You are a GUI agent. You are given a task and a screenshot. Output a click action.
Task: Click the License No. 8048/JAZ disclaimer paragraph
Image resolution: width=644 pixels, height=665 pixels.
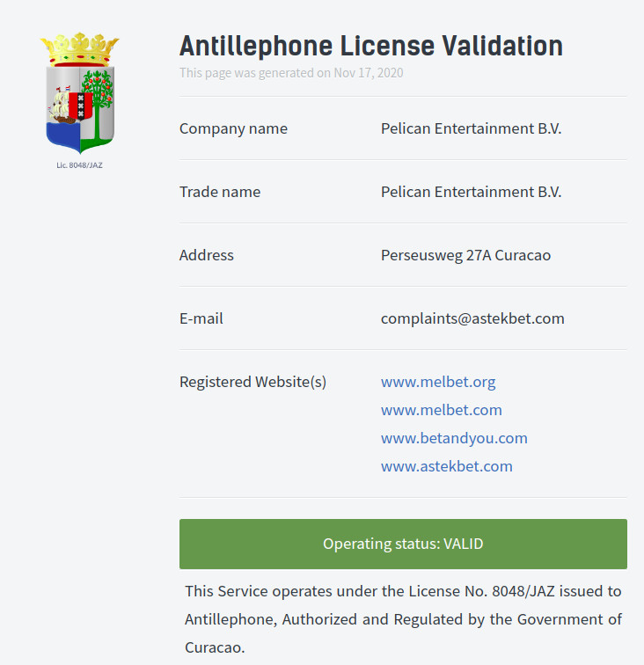(403, 619)
